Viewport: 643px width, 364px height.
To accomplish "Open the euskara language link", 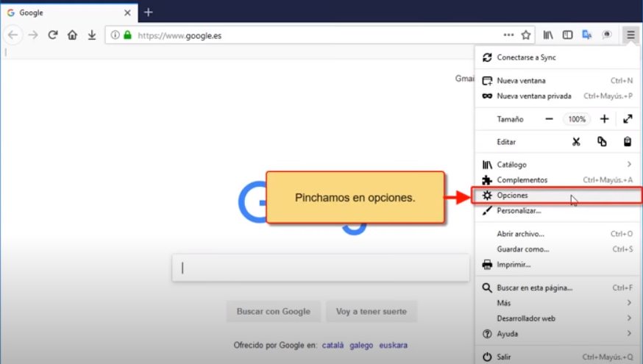I will [394, 345].
